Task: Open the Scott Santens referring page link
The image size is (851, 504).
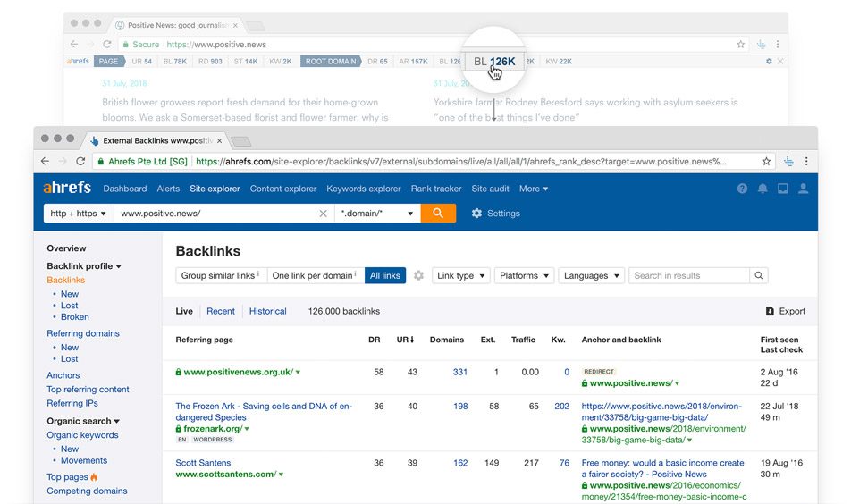Action: pos(203,463)
